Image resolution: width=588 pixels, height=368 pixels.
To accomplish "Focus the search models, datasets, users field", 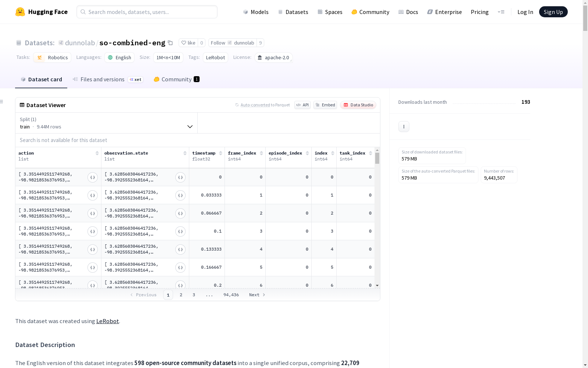I will [147, 12].
